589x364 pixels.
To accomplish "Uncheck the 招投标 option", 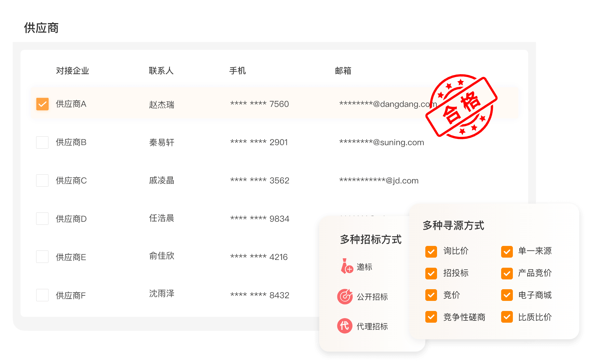I will tap(431, 273).
